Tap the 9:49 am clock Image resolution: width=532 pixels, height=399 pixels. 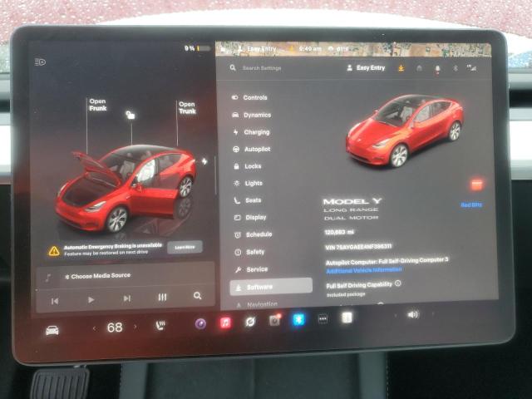point(310,49)
